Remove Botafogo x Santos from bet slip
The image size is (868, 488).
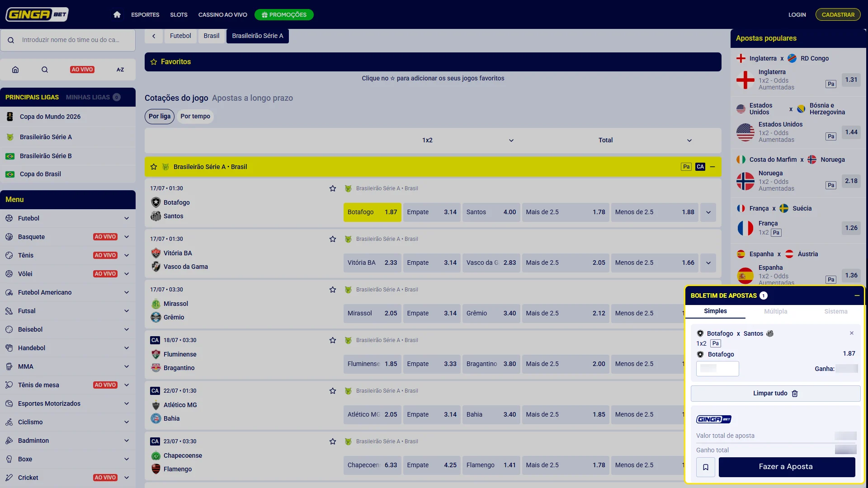pyautogui.click(x=852, y=333)
